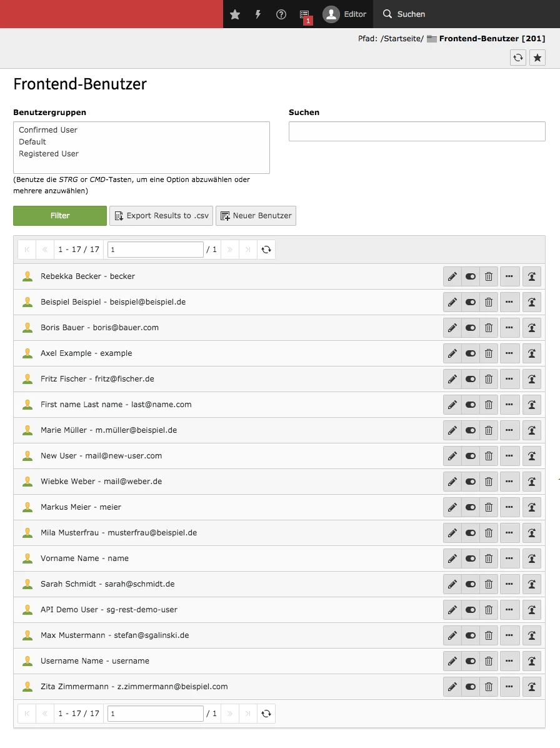The height and width of the screenshot is (748, 560).
Task: Export Results to .csv
Action: (x=161, y=215)
